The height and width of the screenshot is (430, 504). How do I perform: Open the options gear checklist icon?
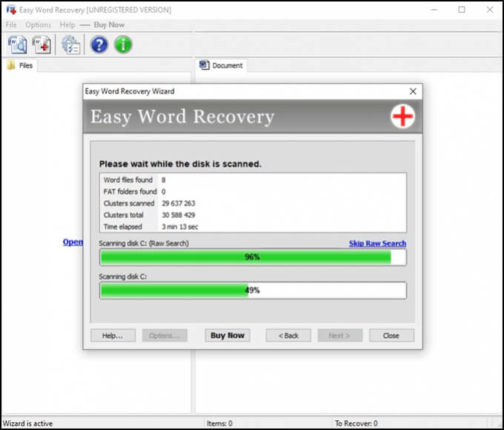(70, 44)
